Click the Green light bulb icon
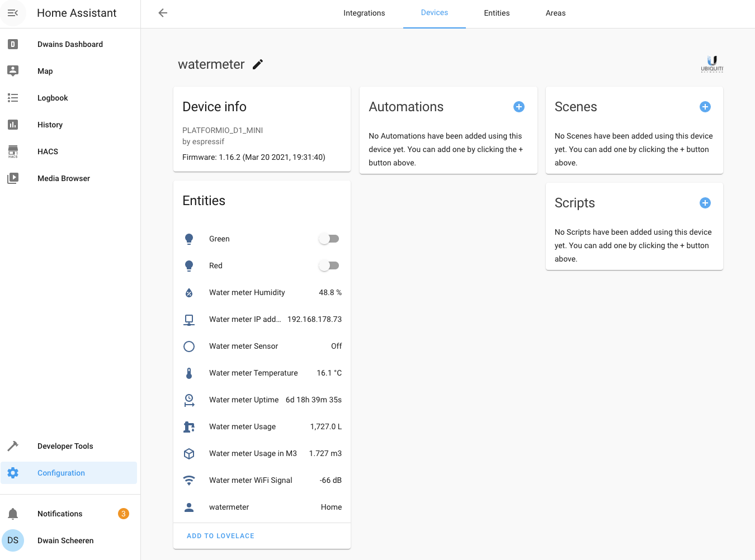The width and height of the screenshot is (755, 560). click(x=189, y=239)
